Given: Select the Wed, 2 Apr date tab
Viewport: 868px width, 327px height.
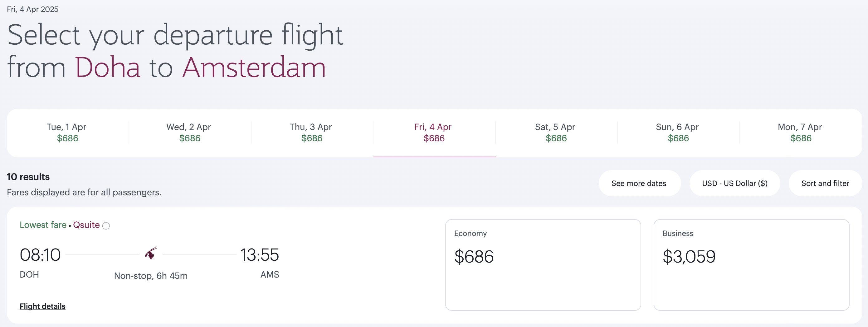Looking at the screenshot, I should [190, 133].
